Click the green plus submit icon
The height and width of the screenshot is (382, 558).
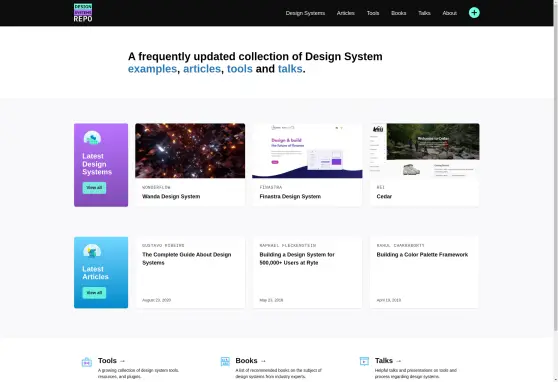pyautogui.click(x=474, y=13)
